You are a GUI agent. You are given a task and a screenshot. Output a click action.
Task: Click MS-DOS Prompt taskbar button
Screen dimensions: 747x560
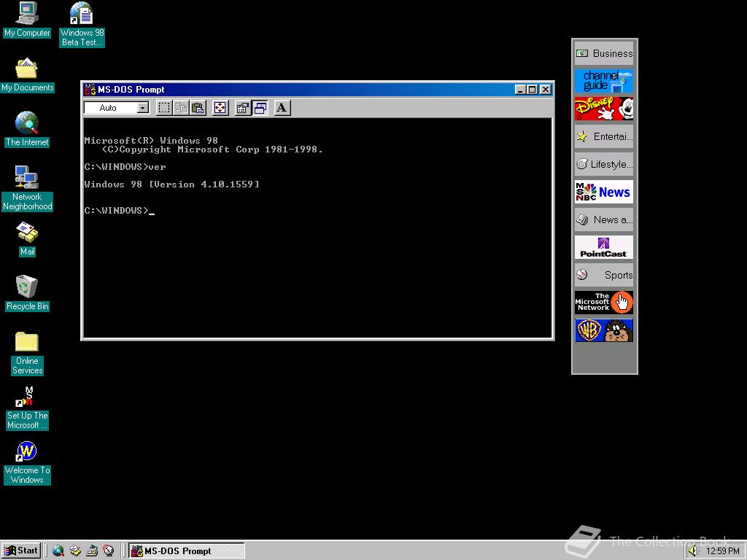point(187,551)
